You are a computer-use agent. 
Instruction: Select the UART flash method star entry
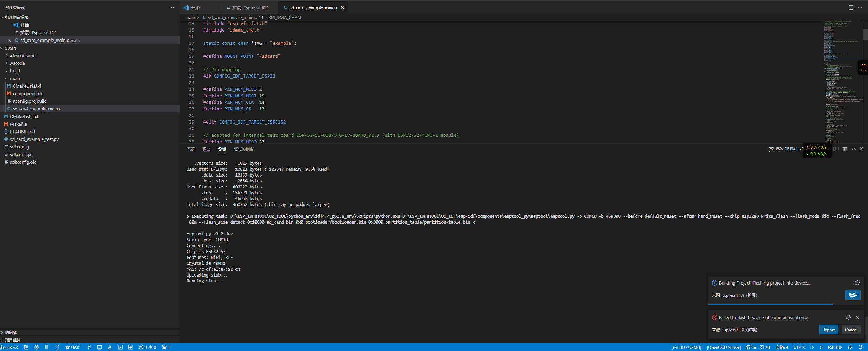[73, 347]
